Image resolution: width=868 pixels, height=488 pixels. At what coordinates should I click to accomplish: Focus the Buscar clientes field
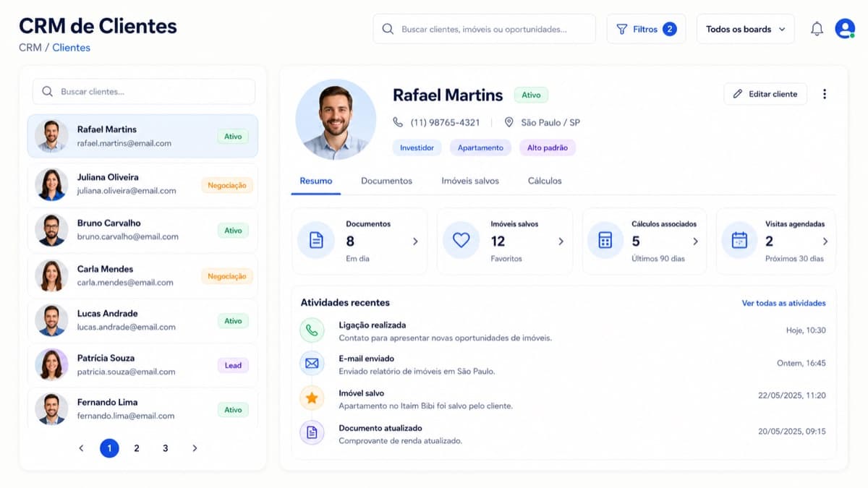143,92
